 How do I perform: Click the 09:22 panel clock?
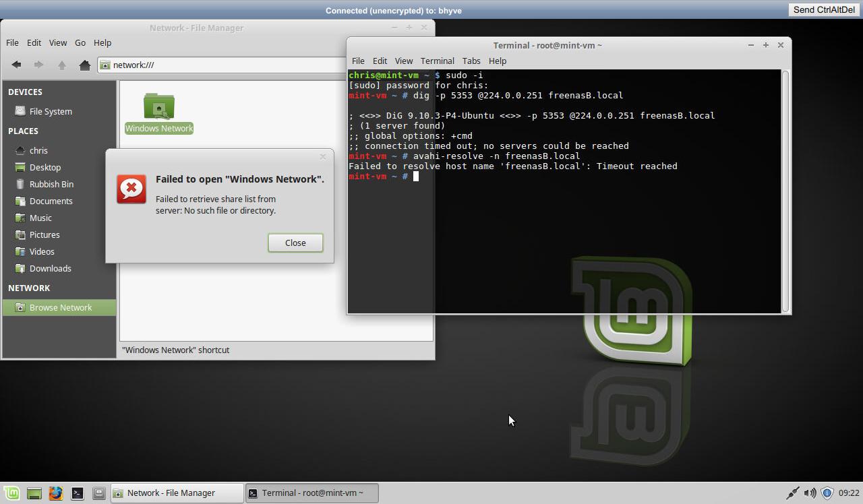click(849, 493)
